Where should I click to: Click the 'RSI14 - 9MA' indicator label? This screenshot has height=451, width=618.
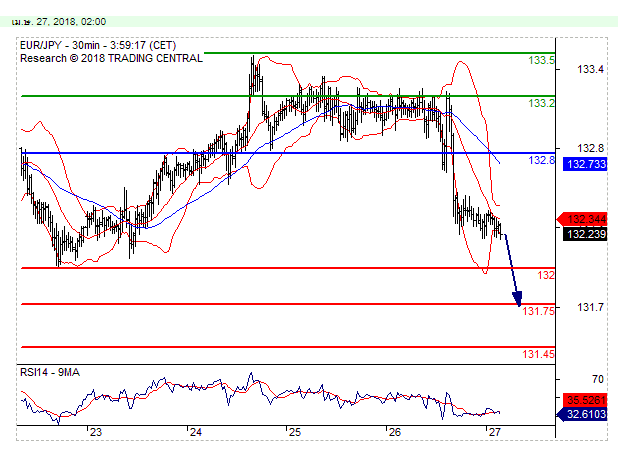coord(50,372)
